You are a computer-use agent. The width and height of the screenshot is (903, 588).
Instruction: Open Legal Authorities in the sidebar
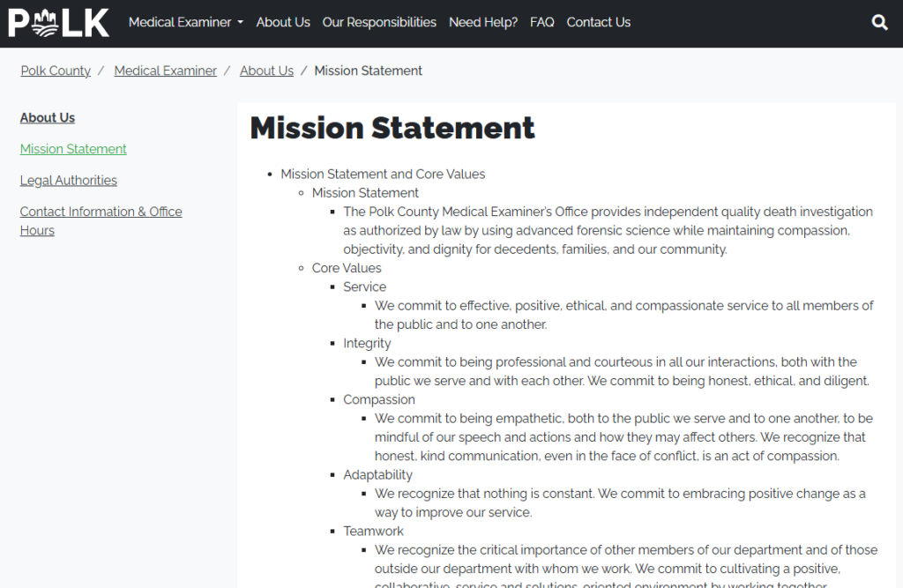pyautogui.click(x=69, y=181)
